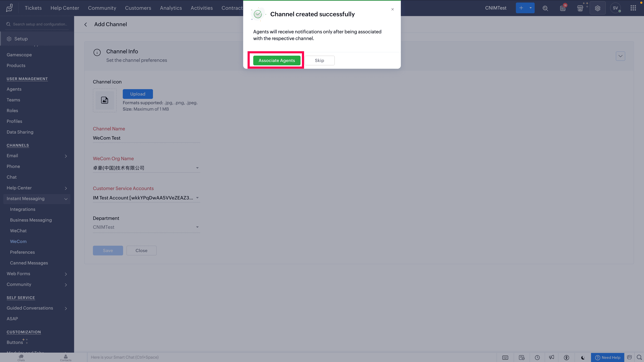Open the keyboard shortcuts icon in bottom bar

click(x=505, y=357)
